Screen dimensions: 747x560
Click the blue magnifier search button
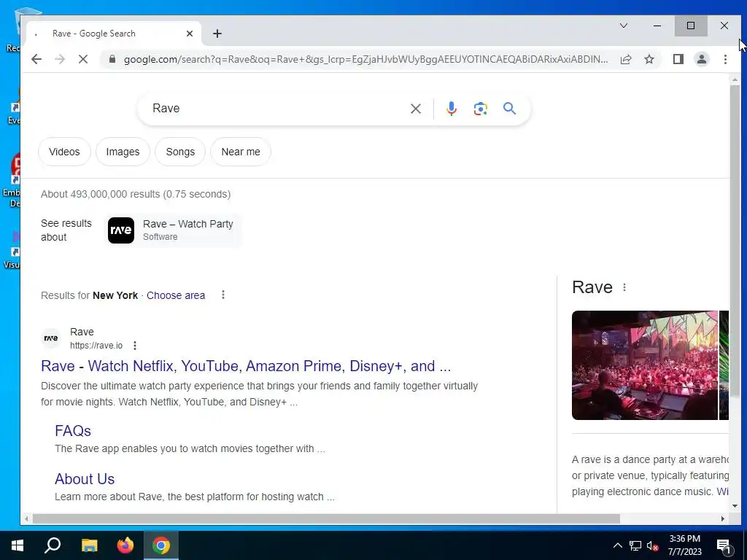click(509, 109)
